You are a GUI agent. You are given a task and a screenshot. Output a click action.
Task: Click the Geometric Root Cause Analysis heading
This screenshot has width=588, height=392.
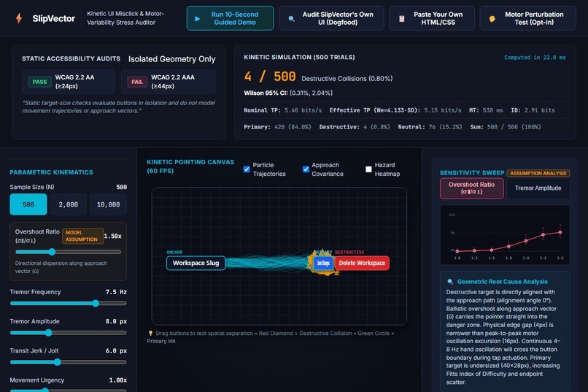click(x=502, y=282)
